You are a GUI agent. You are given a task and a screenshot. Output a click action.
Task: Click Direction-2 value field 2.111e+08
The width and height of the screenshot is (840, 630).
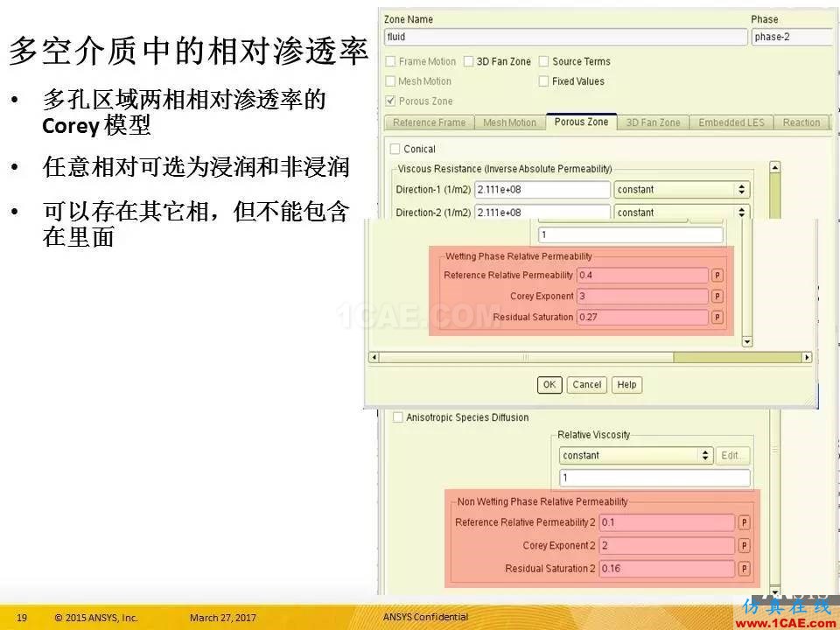tap(542, 213)
